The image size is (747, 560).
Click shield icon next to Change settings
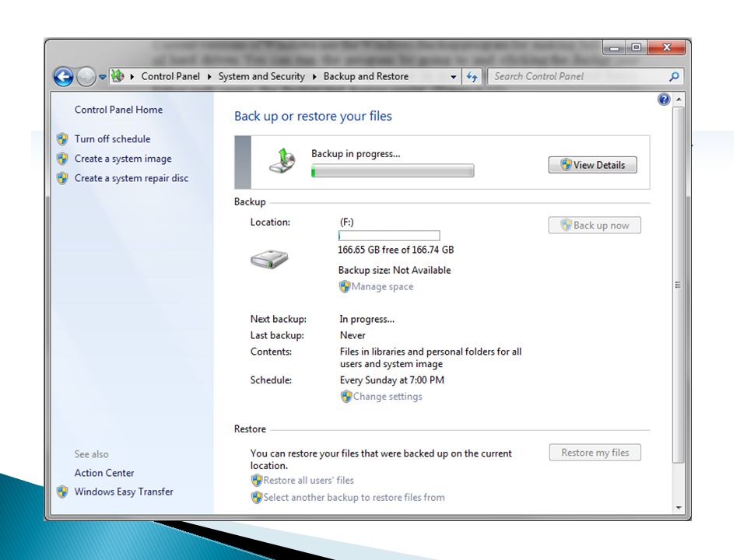coord(345,396)
